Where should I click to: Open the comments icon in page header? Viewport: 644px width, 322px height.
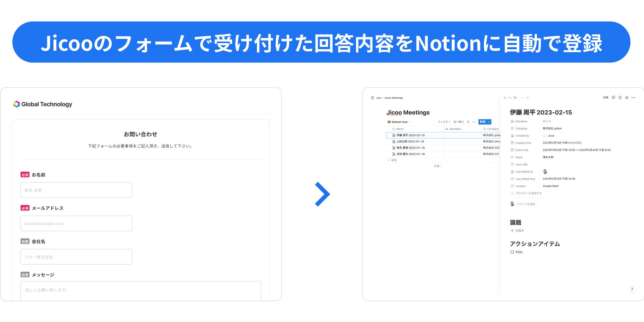point(613,98)
